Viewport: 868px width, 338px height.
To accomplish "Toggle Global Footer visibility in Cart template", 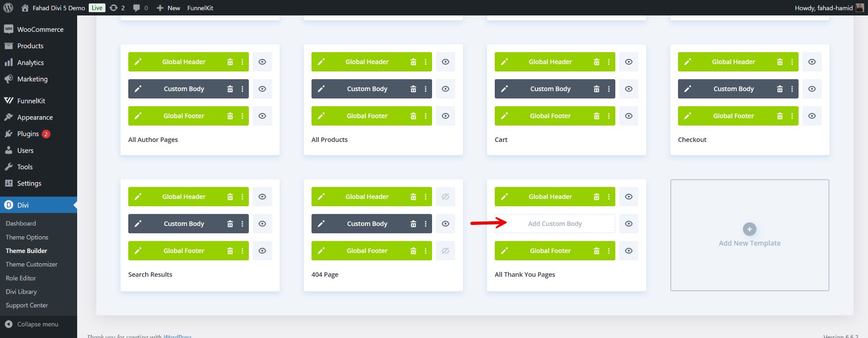I will click(x=629, y=116).
